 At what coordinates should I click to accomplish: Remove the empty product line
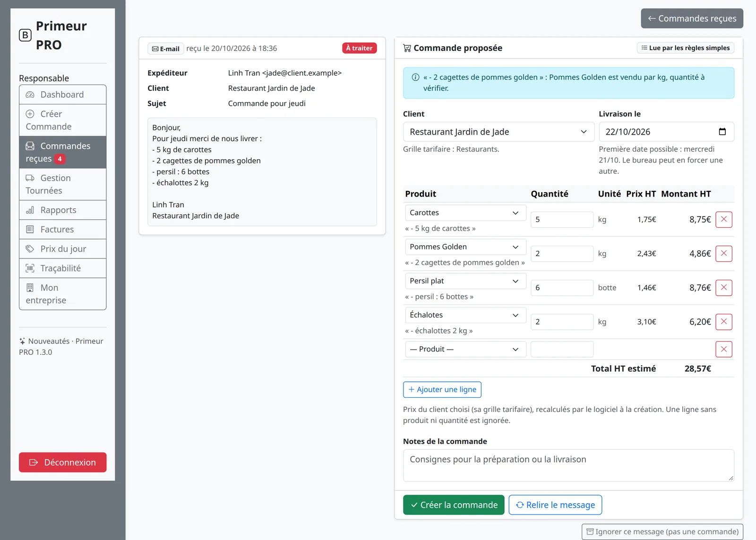coord(723,349)
